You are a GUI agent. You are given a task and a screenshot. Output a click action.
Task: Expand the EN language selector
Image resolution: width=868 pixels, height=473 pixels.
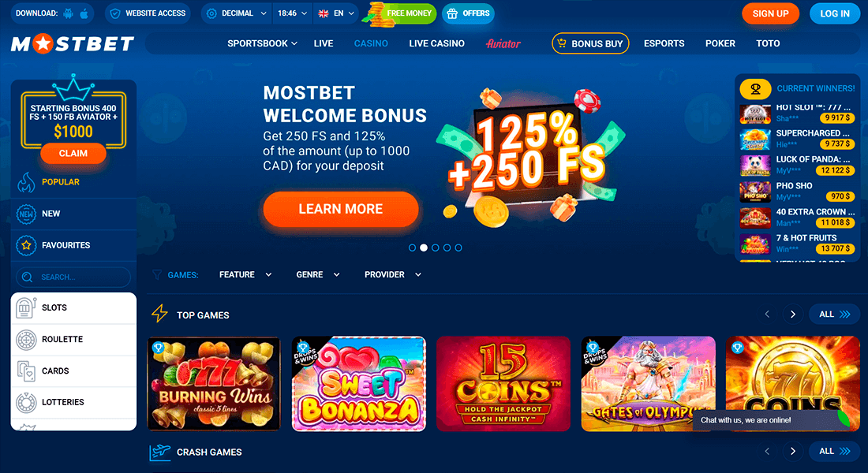[x=336, y=13]
